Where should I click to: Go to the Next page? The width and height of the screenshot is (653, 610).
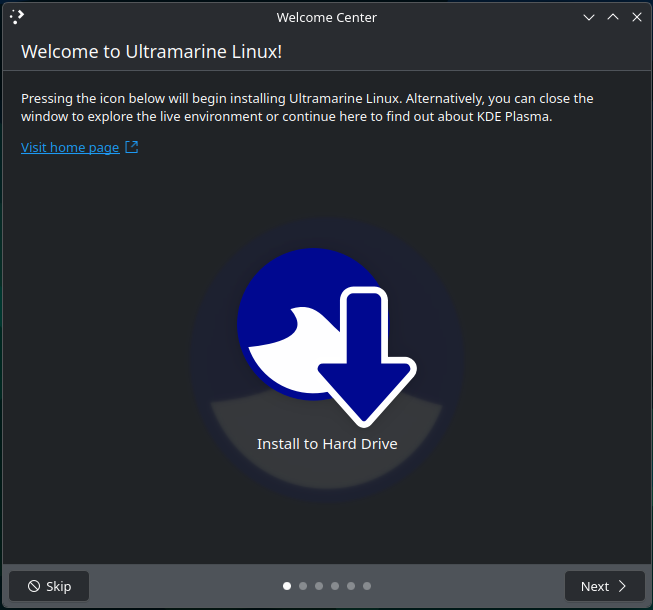(603, 586)
